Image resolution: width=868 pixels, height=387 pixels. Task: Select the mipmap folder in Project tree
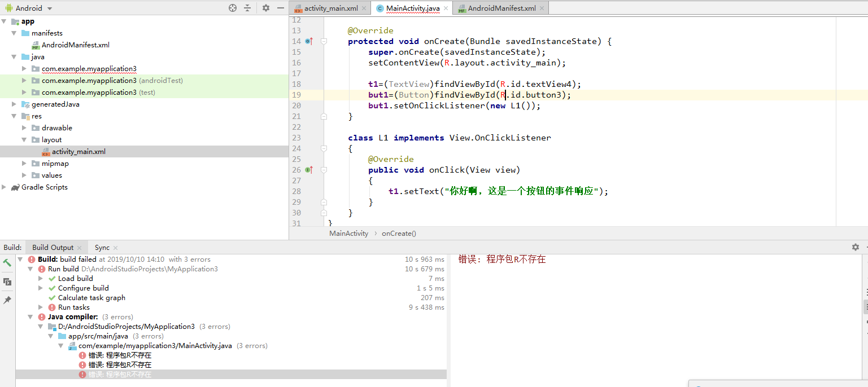(x=55, y=163)
